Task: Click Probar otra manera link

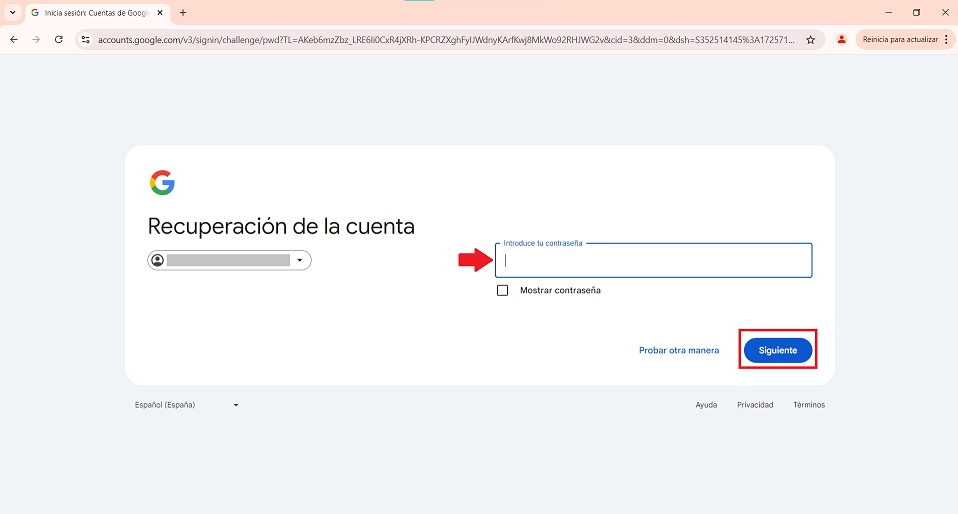Action: (679, 350)
